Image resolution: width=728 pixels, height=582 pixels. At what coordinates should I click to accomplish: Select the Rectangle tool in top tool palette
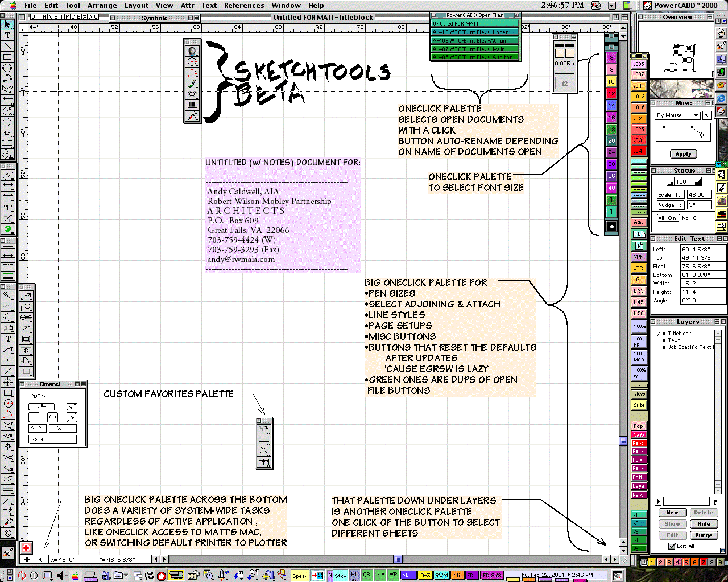(x=7, y=57)
